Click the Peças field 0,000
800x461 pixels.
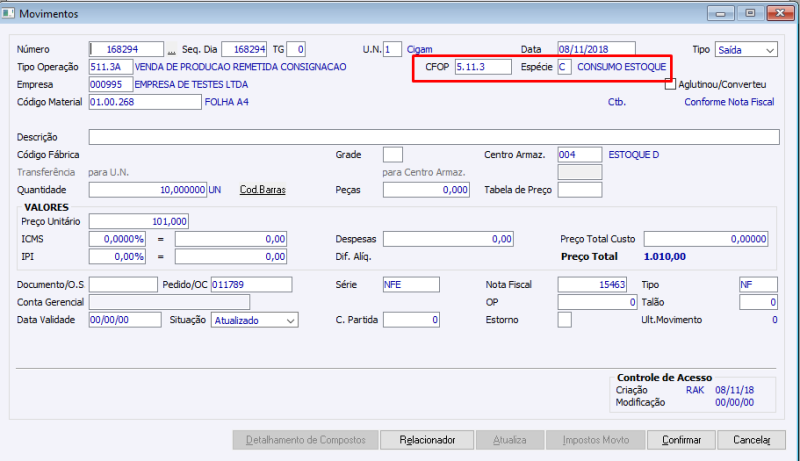(x=426, y=190)
